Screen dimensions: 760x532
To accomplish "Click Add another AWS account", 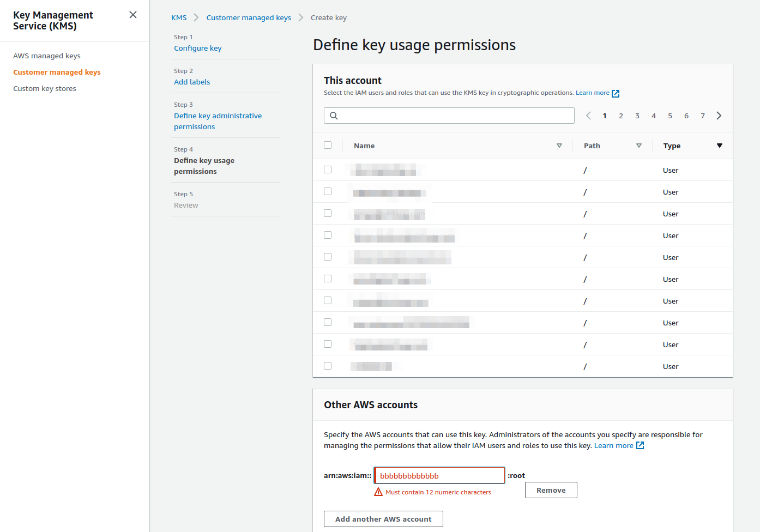I will [x=383, y=518].
